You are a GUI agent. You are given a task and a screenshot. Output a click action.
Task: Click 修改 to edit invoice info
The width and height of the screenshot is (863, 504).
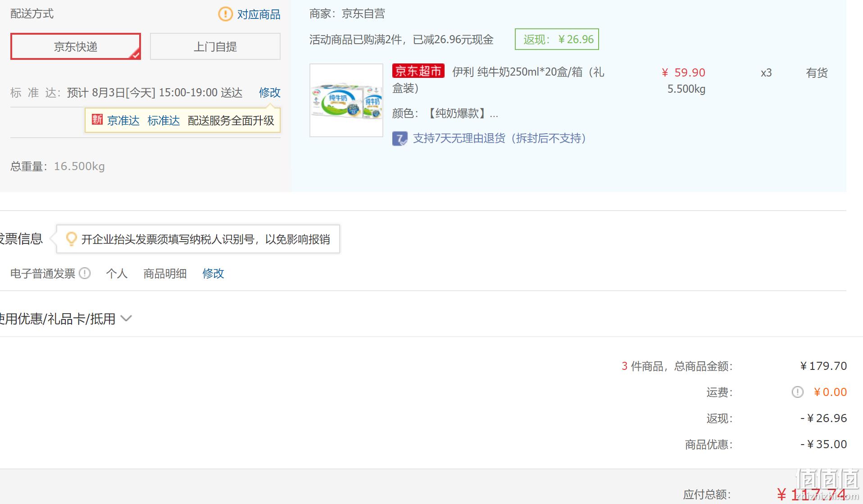click(213, 273)
